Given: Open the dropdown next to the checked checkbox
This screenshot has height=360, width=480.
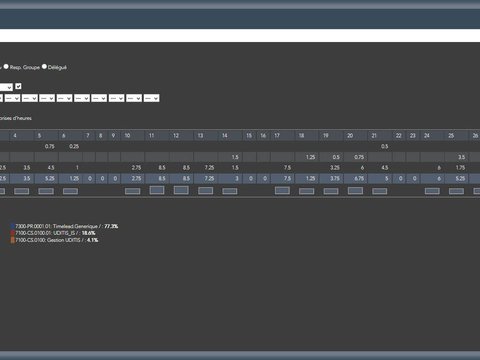Looking at the screenshot, I should [6, 87].
